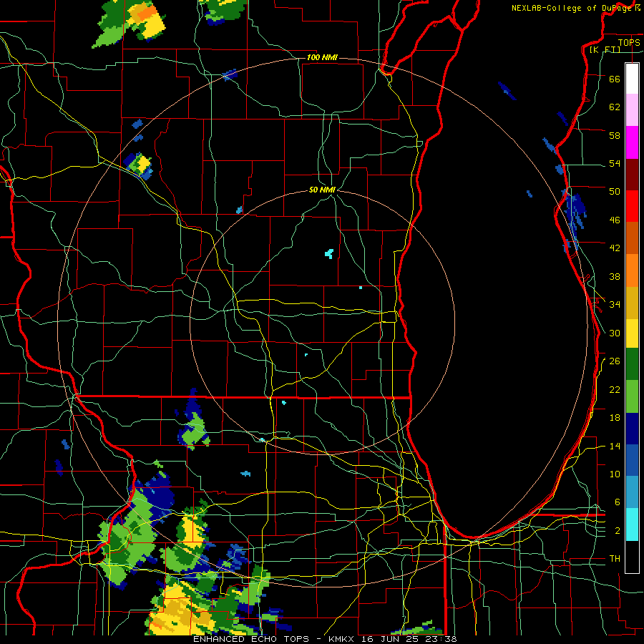Click the legend value '66'
Screen dimensions: 644x644
tap(615, 79)
